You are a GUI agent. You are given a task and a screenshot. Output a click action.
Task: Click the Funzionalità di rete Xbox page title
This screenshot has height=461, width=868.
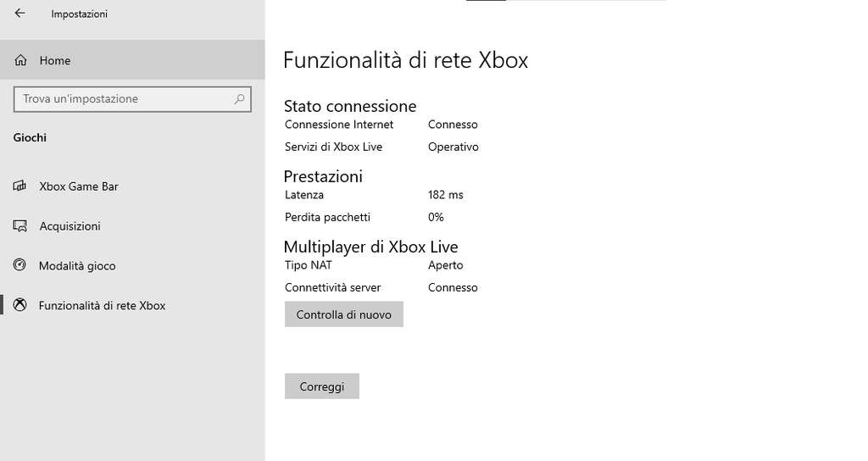(406, 60)
